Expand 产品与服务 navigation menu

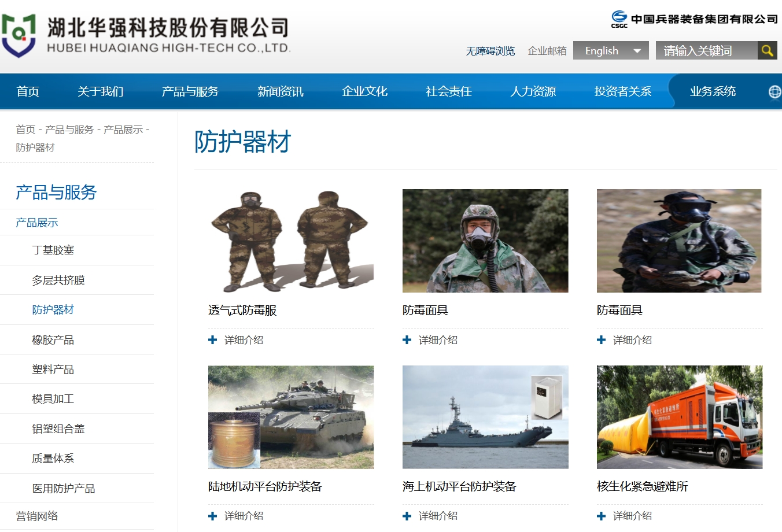pos(190,91)
